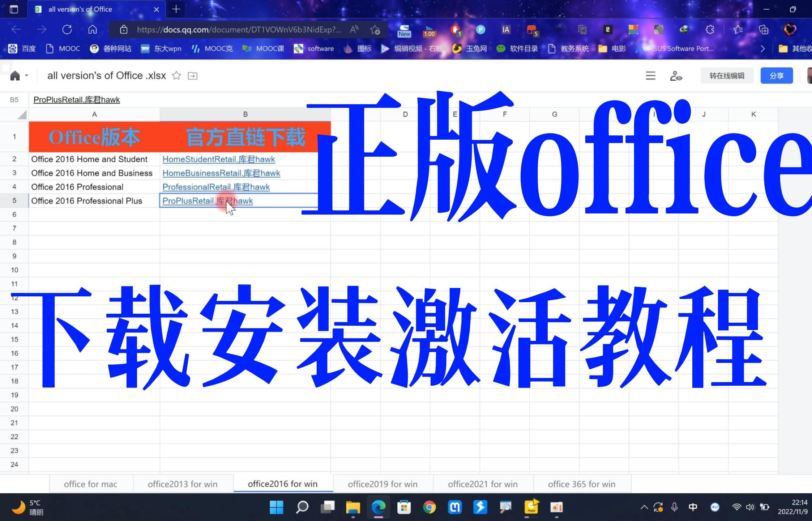
Task: Click the move-to-folder icon beside document title
Action: 193,76
